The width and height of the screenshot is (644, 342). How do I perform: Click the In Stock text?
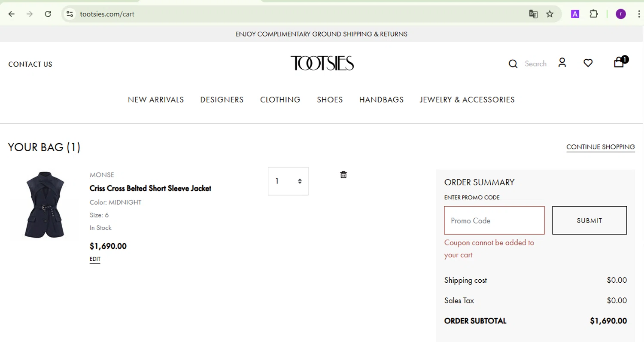(x=100, y=228)
